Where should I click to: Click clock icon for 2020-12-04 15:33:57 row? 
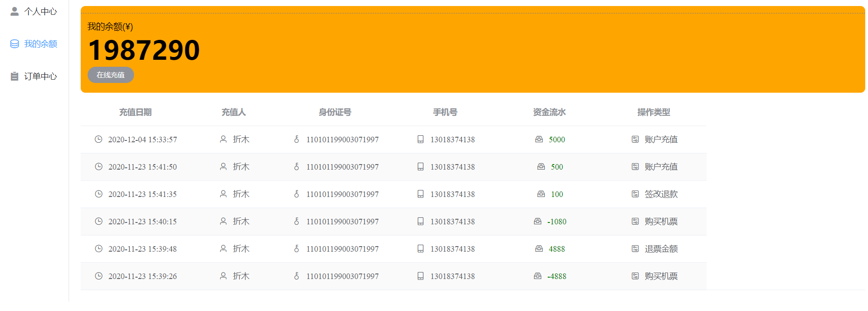98,139
